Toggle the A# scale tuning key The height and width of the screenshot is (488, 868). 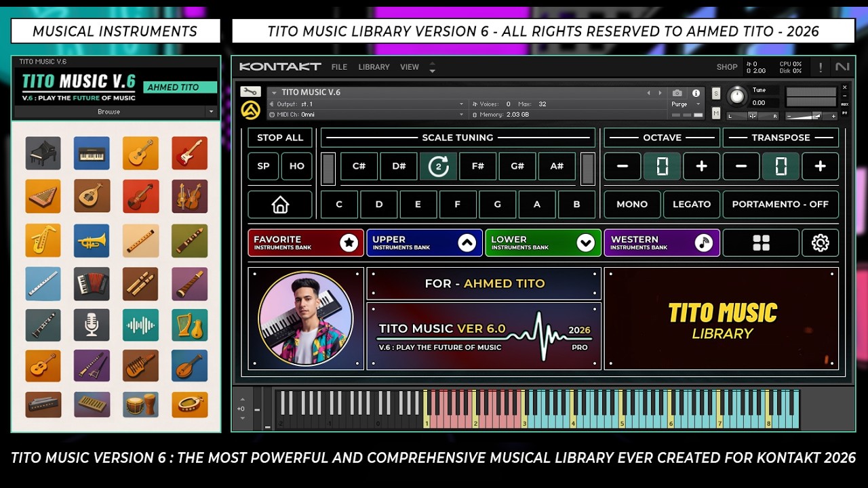(557, 166)
